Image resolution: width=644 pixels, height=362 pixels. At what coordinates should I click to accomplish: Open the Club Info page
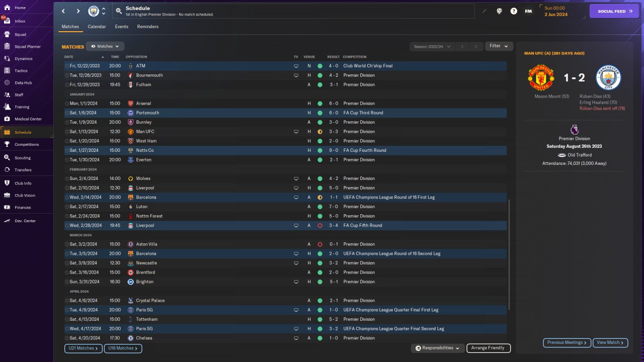(x=27, y=184)
